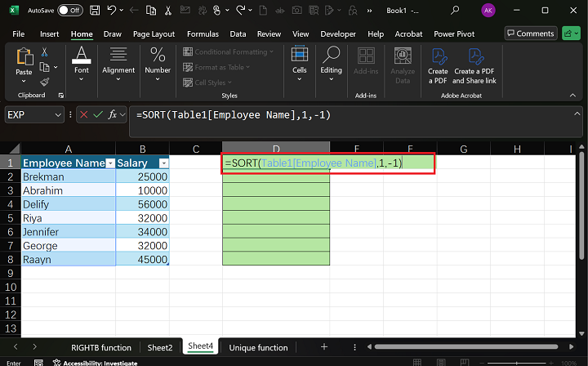Click the Undo arrow icon
Screen dimensions: 588x366
(x=112, y=10)
